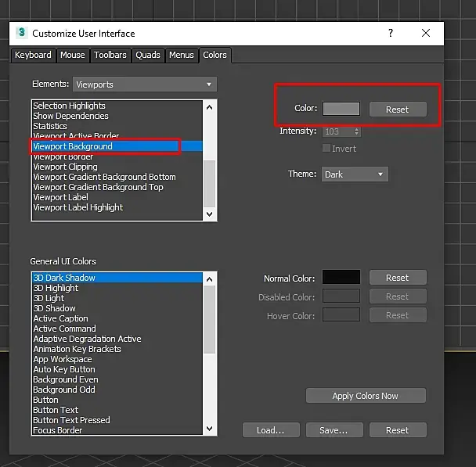Click the Color swatch for Viewport Background
The image size is (476, 467).
(341, 109)
